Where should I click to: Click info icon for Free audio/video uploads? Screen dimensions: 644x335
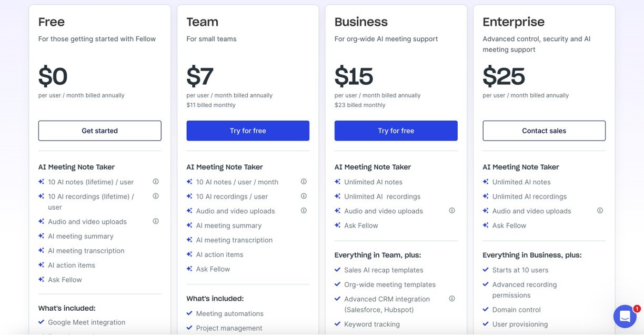[x=156, y=222]
